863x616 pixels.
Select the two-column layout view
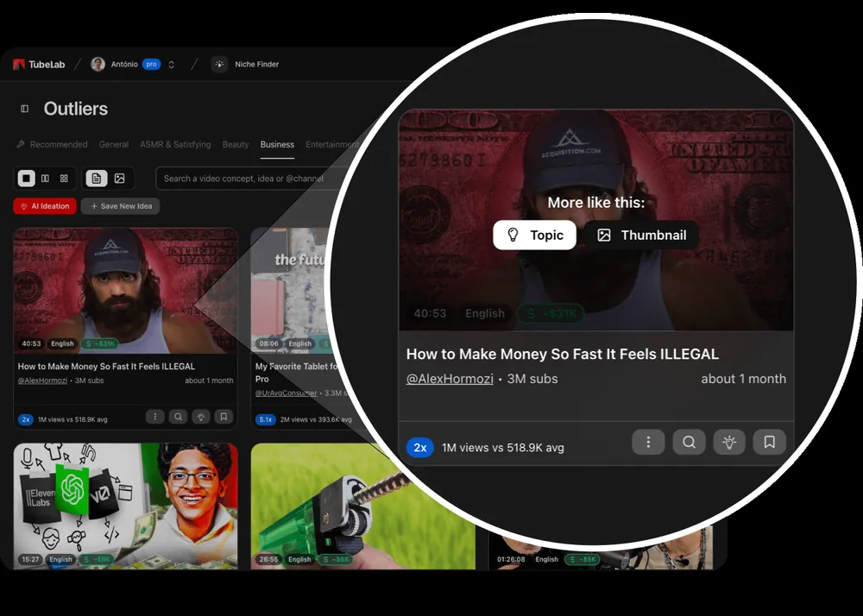pos(45,179)
